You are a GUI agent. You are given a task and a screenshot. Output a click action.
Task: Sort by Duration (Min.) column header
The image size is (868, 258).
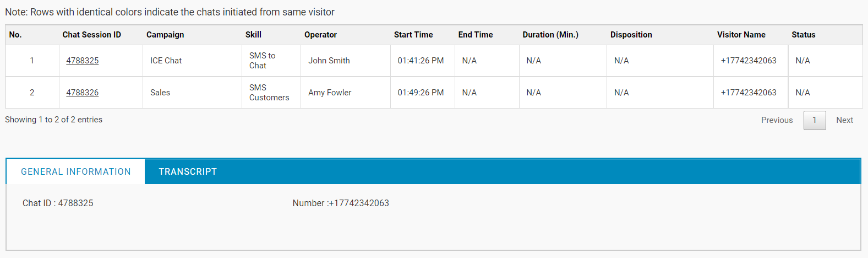point(550,35)
